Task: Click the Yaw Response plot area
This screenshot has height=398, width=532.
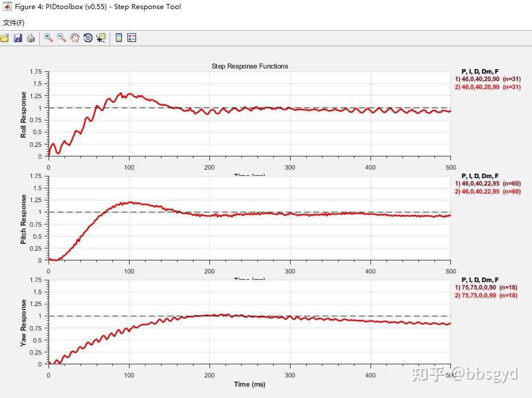Action: pos(249,322)
